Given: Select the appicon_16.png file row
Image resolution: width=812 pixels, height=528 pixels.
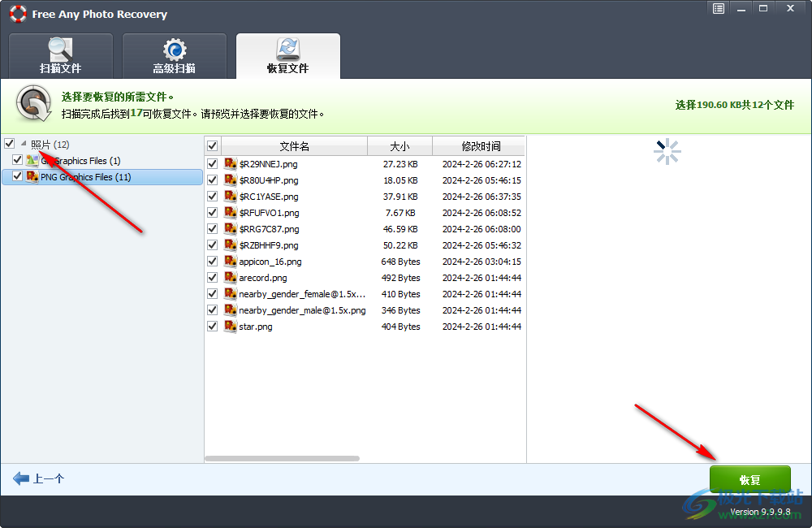Looking at the screenshot, I should click(268, 262).
